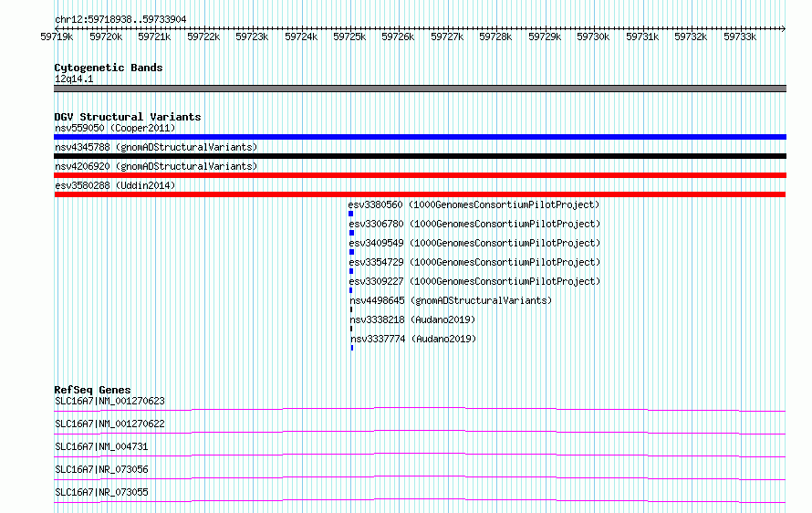Click the 59726k ruler tick label

tap(398, 37)
